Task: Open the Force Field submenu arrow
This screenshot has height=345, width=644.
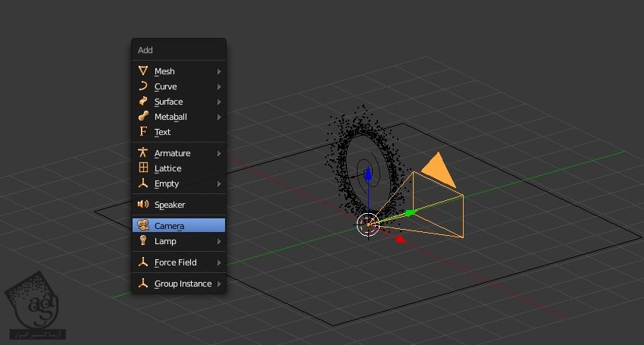Action: [219, 262]
